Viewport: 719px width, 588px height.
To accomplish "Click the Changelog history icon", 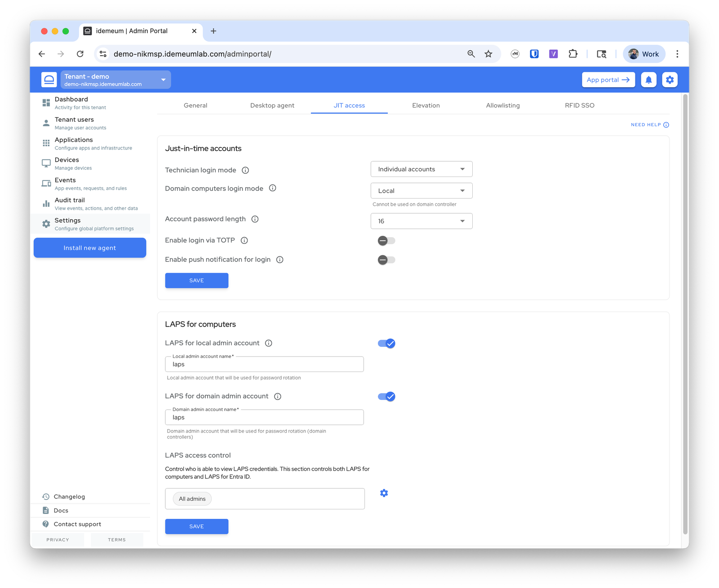I will click(45, 497).
